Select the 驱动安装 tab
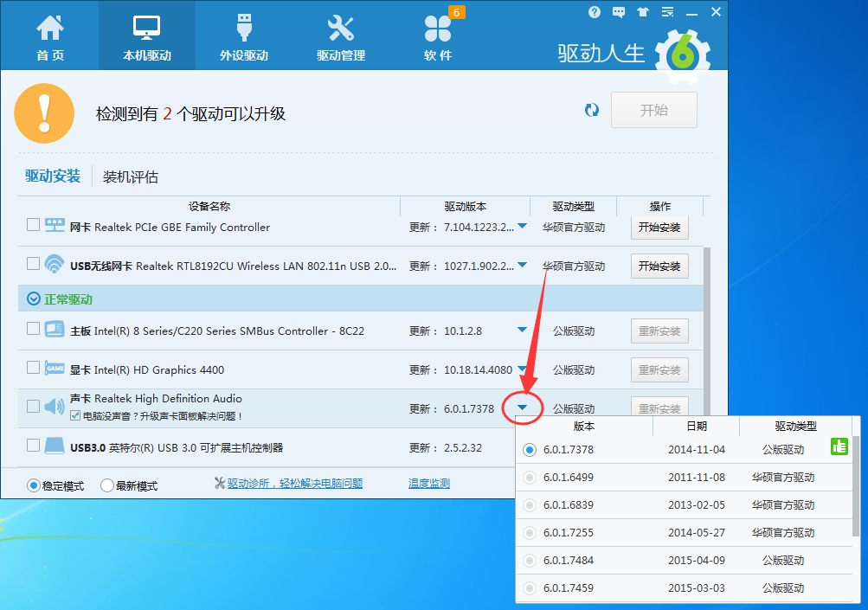Viewport: 868px width, 610px height. 53,176
